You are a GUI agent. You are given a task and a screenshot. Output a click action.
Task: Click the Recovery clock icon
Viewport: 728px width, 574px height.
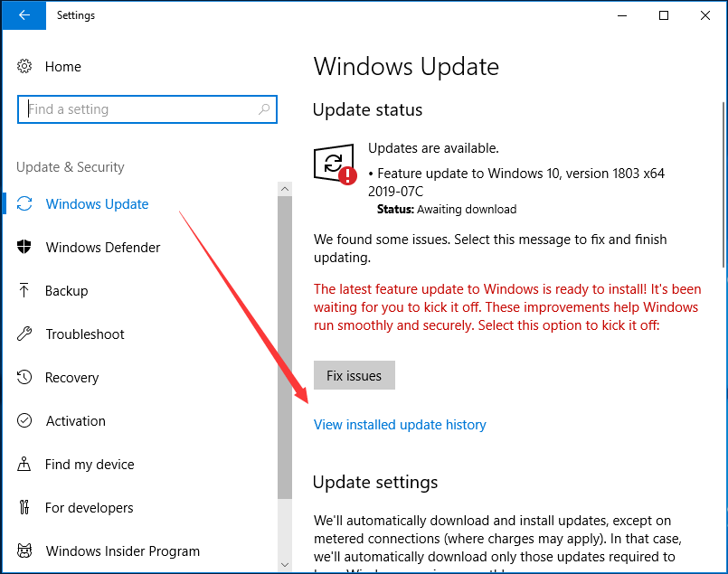click(x=24, y=377)
